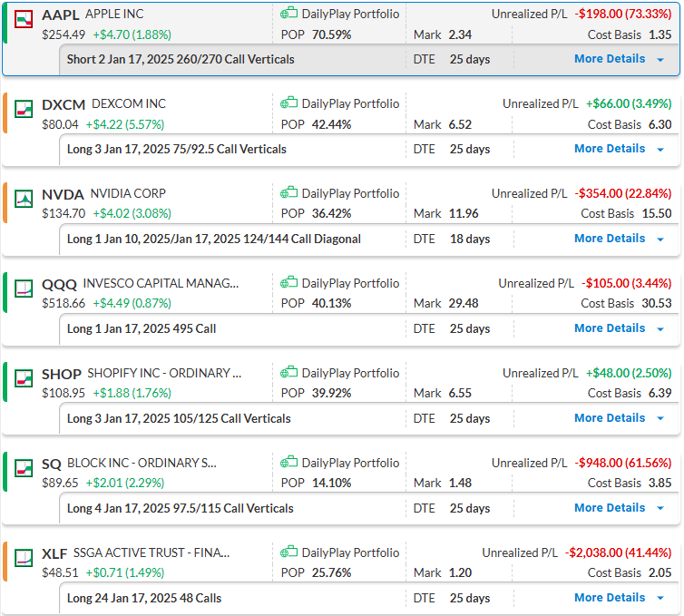Click More Details for the NVDA position
This screenshot has width=684, height=616.
click(x=610, y=239)
